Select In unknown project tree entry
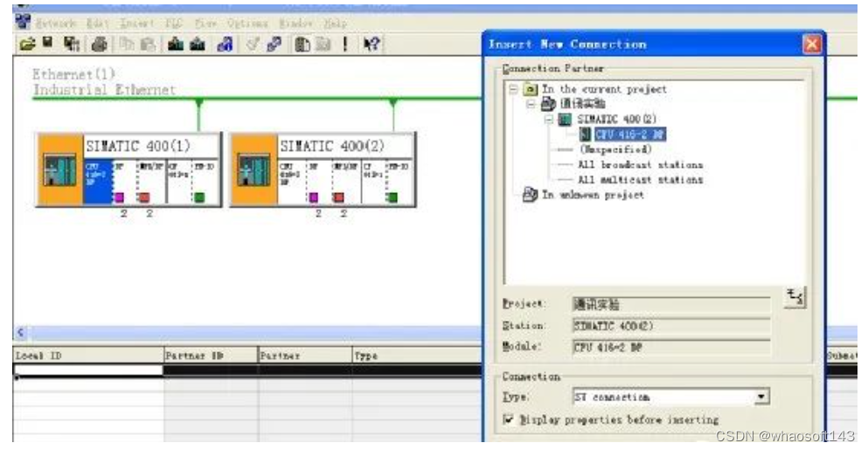Screen dimensions: 868x450 pyautogui.click(x=593, y=195)
